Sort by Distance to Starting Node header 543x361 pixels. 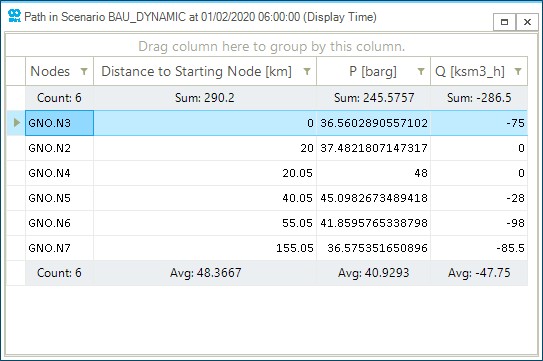point(196,71)
